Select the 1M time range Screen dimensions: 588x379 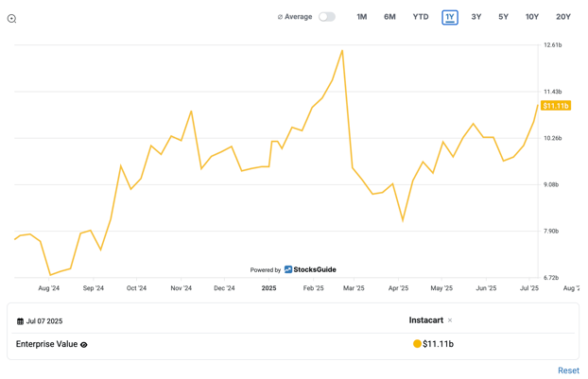point(361,17)
